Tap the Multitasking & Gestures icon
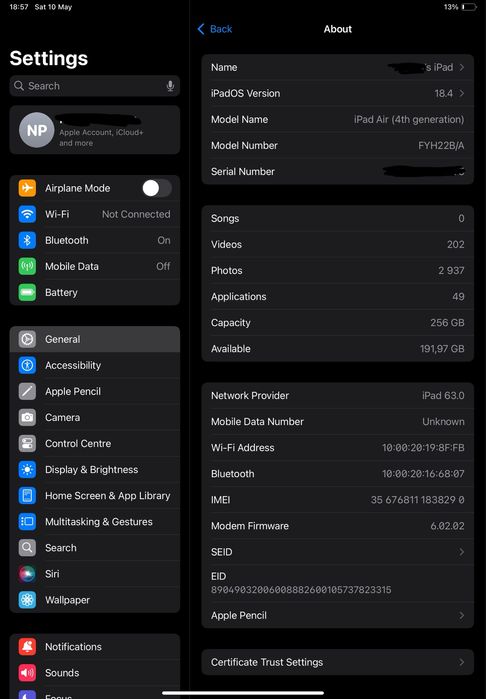 [27, 522]
